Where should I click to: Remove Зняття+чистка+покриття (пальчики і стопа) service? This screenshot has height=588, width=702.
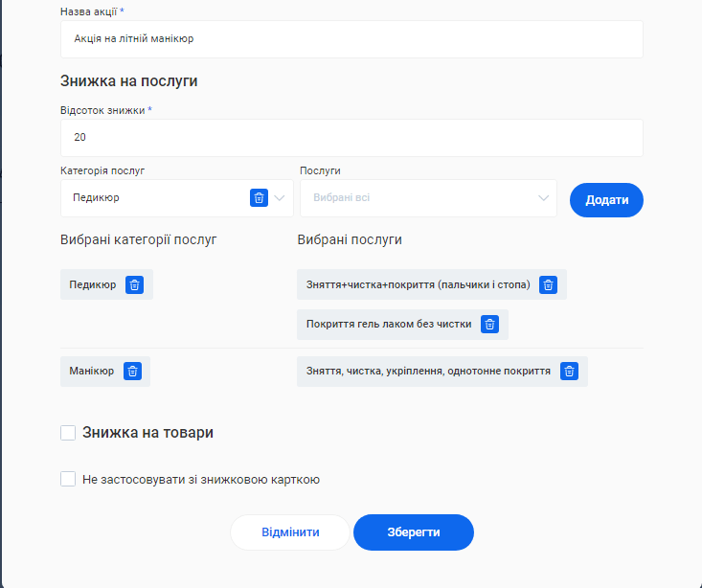[x=548, y=284]
